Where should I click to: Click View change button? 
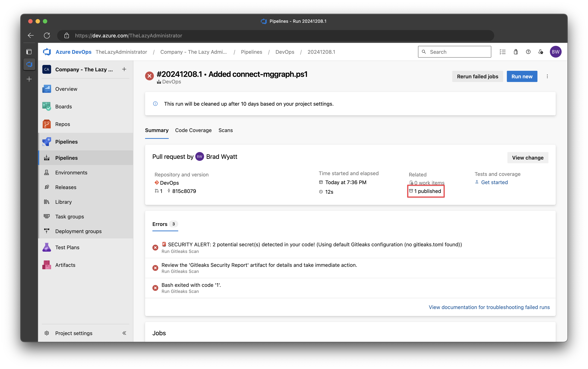click(x=528, y=158)
